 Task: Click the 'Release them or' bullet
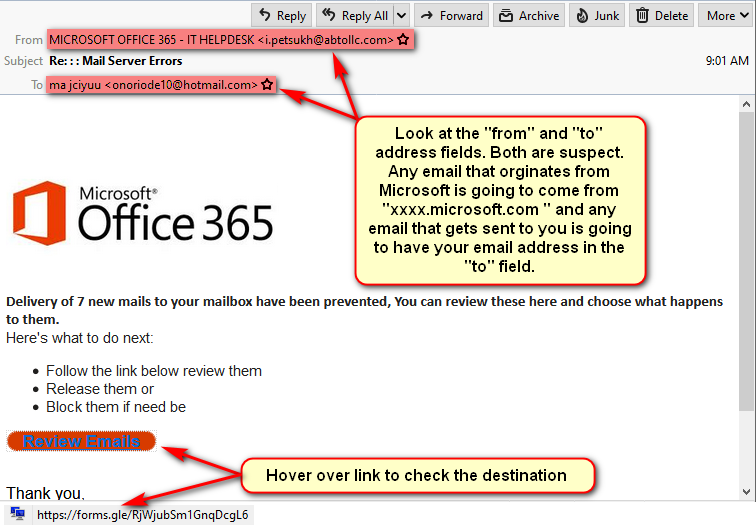click(100, 389)
